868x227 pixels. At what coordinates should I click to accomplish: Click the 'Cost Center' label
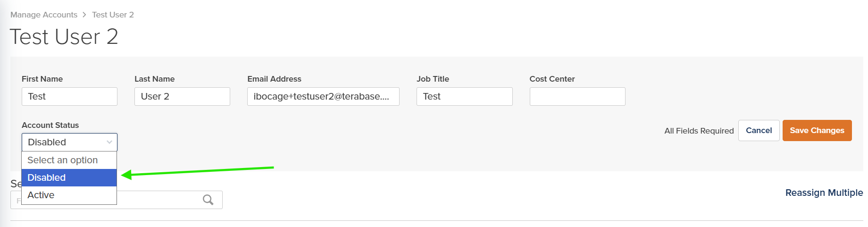552,79
